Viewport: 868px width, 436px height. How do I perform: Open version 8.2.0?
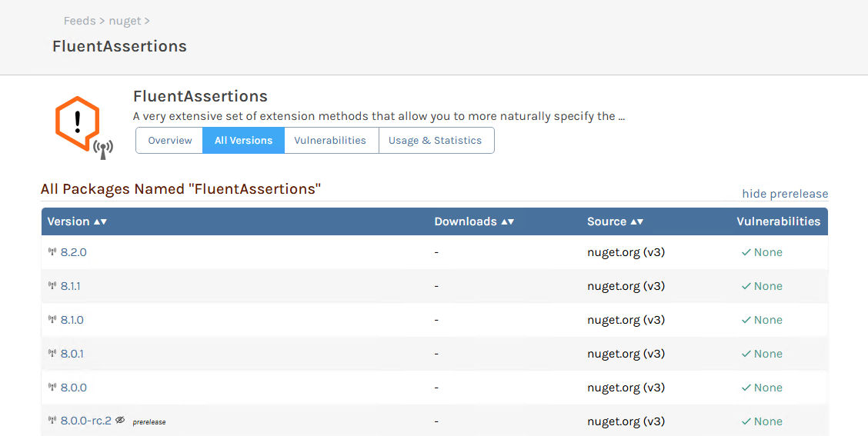point(74,252)
